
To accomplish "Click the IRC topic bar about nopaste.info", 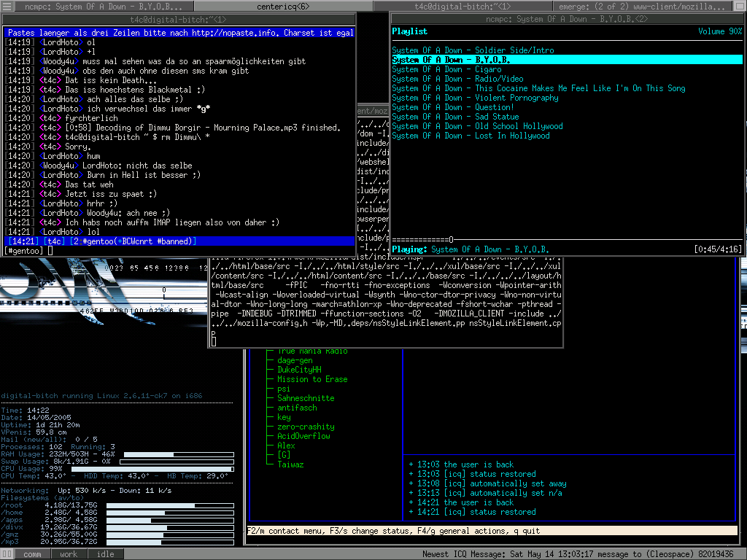I will (179, 33).
